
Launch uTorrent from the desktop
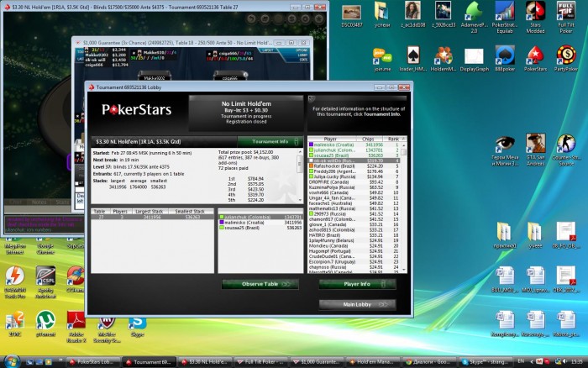tap(45, 323)
